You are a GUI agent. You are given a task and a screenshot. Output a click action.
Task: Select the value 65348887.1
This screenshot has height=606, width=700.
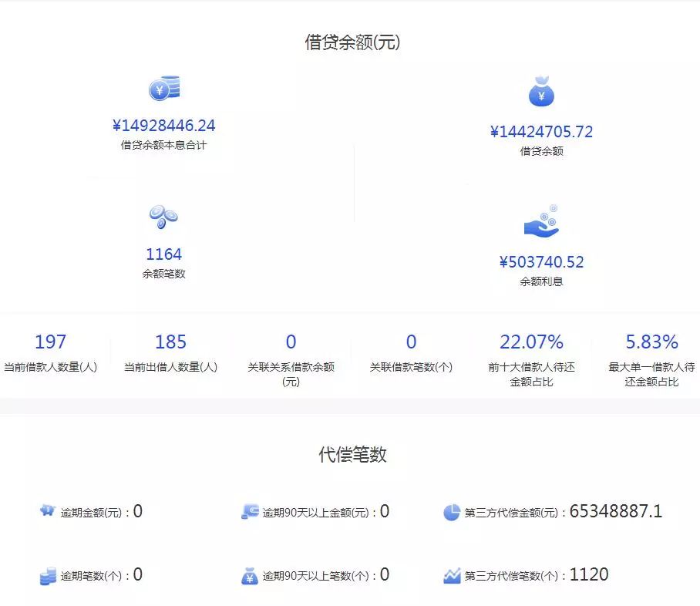[x=616, y=511]
